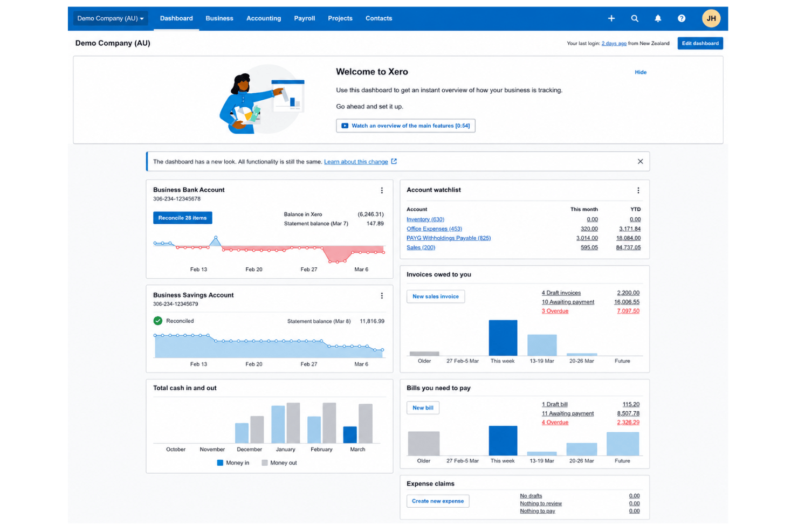
Task: Click the invoices 13-19 Mar bar
Action: [x=542, y=345]
